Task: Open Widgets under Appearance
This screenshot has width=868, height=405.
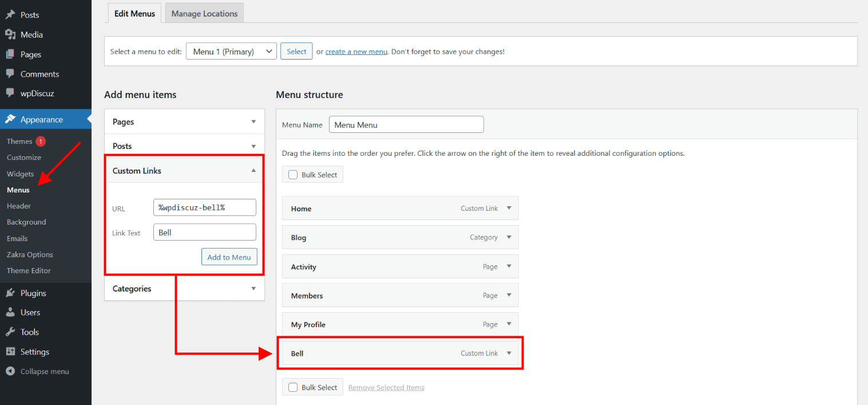Action: (x=21, y=174)
